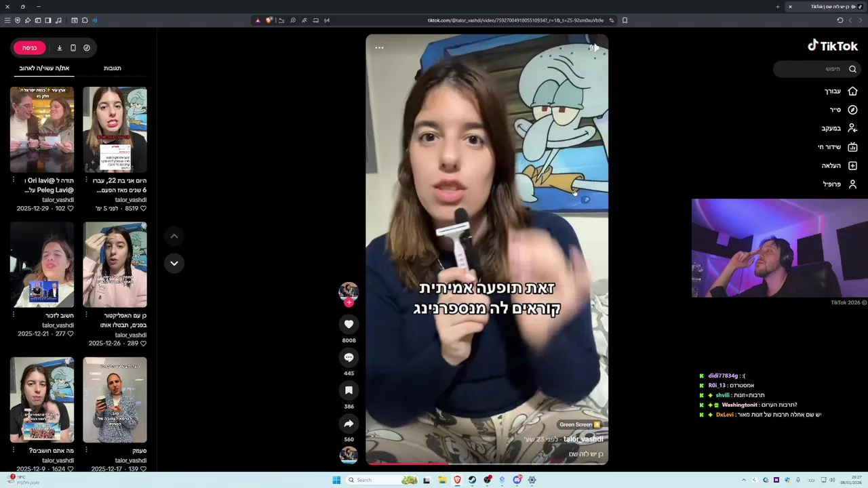Click the TikTok logo
Viewport: 868px width, 488px height.
(x=833, y=46)
